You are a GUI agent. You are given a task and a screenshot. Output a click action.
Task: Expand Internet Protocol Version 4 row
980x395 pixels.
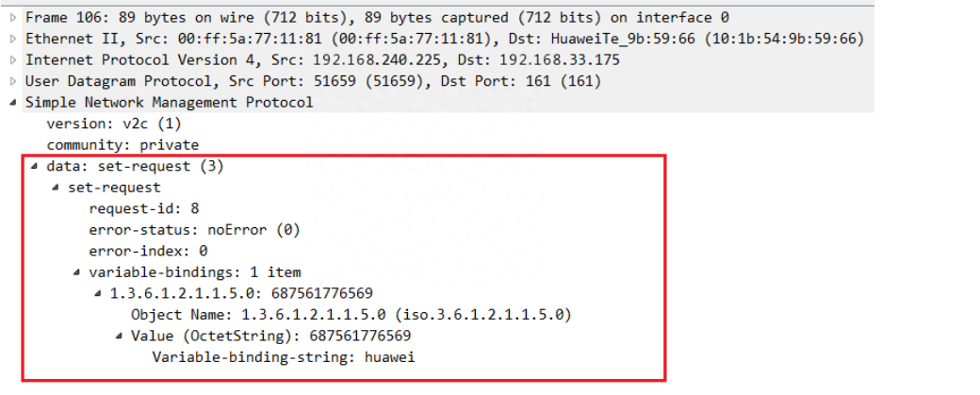click(13, 60)
